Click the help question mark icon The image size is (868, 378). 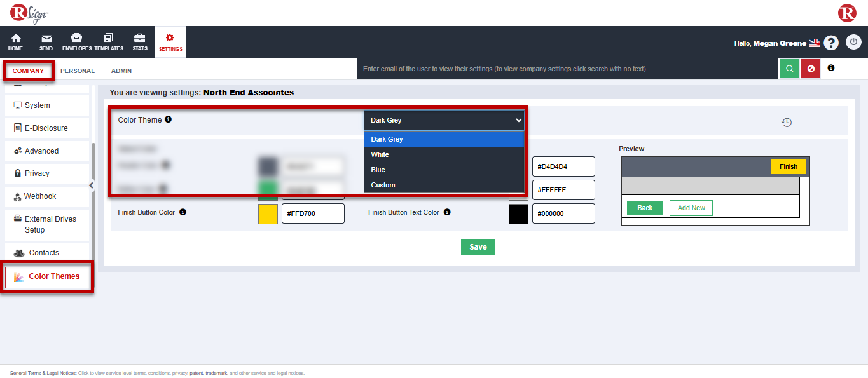(x=830, y=43)
